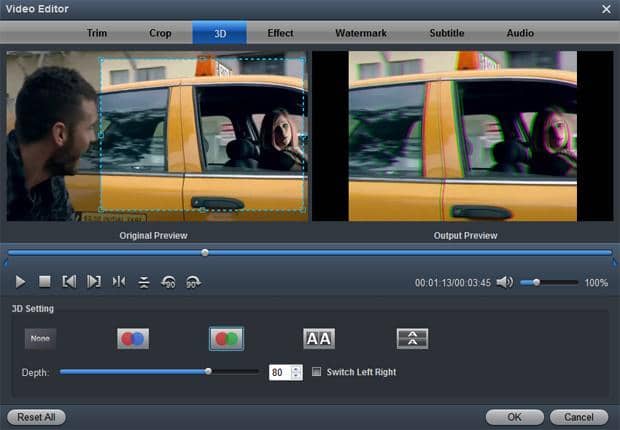Play the video preview
This screenshot has height=430, width=620.
click(21, 282)
